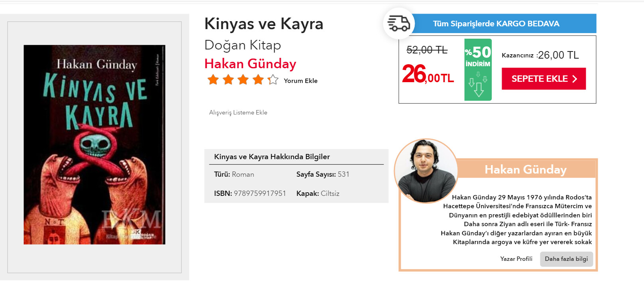
Task: Click the Kinyas ve Kayra book title
Action: coord(264,24)
